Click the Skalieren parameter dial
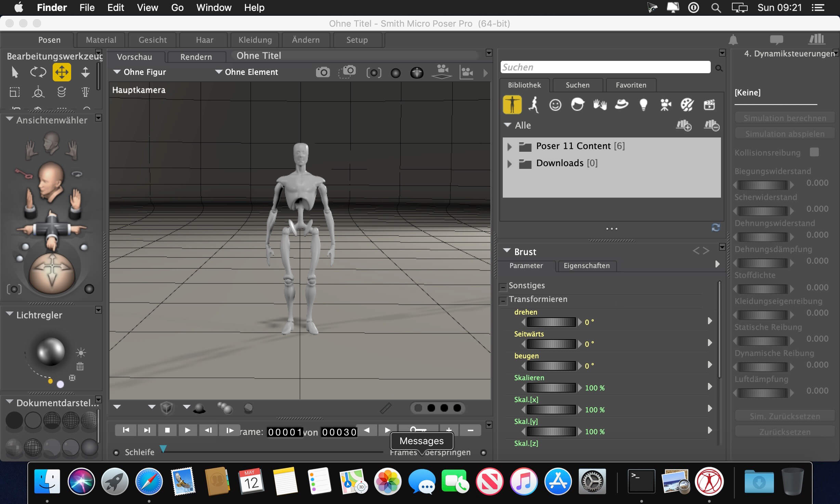The width and height of the screenshot is (840, 504). pyautogui.click(x=551, y=388)
